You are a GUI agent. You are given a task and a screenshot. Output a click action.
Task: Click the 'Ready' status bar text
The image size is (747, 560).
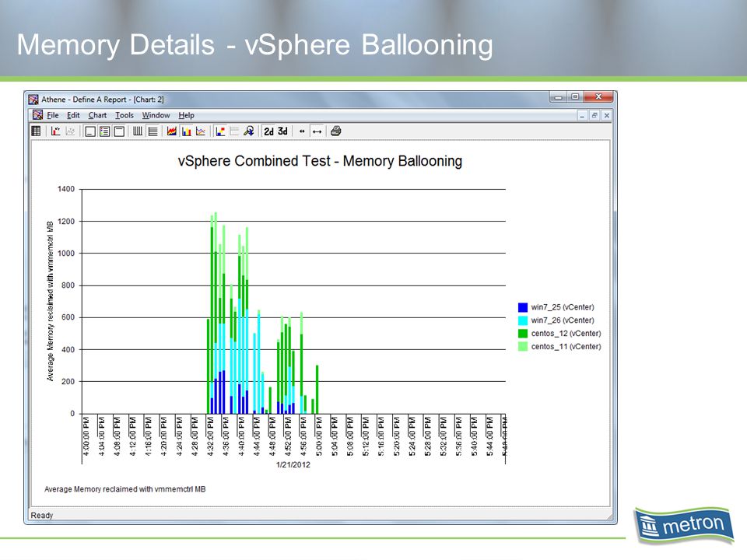coord(42,515)
